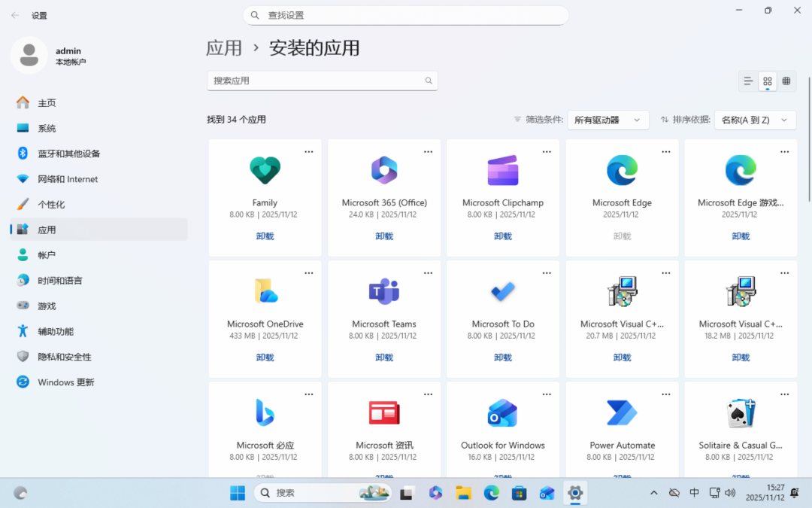
Task: Click 卸载 under Family
Action: [x=265, y=236]
